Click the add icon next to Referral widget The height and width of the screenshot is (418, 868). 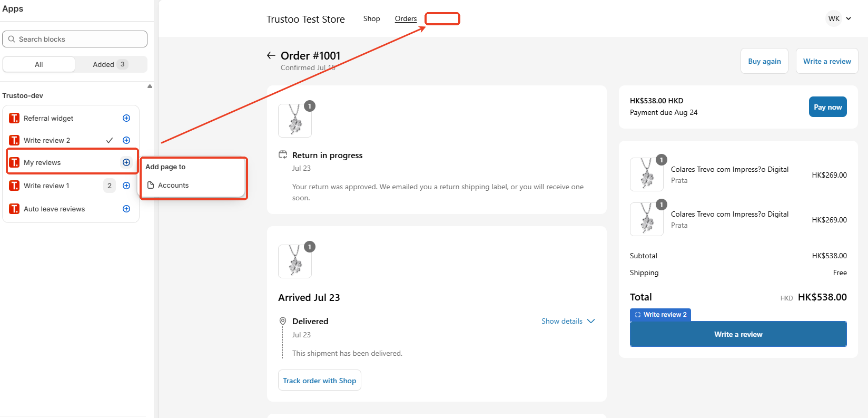pos(126,118)
